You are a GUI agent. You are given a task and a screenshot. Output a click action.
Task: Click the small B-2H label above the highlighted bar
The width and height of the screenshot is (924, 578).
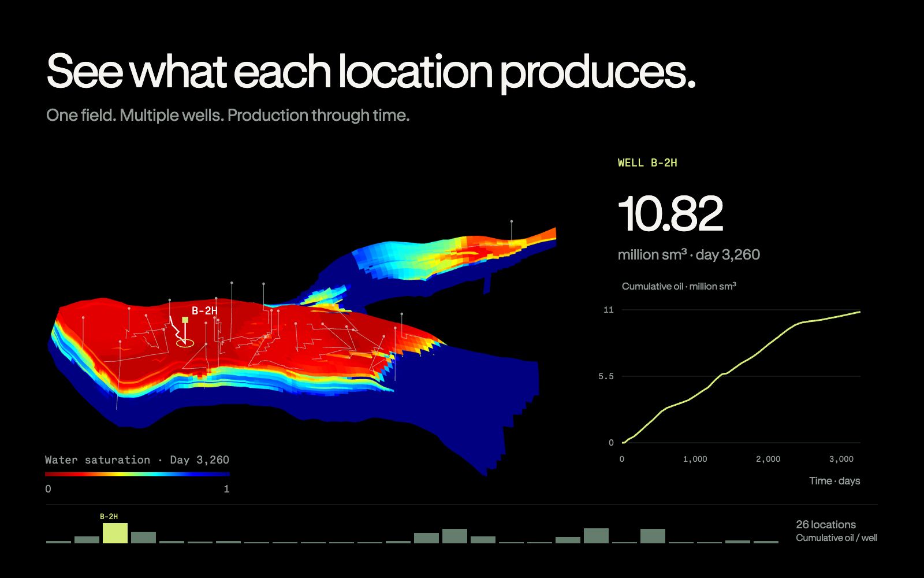tap(109, 516)
